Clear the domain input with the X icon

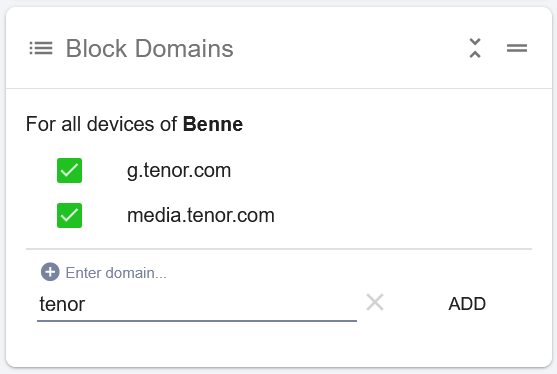point(375,302)
